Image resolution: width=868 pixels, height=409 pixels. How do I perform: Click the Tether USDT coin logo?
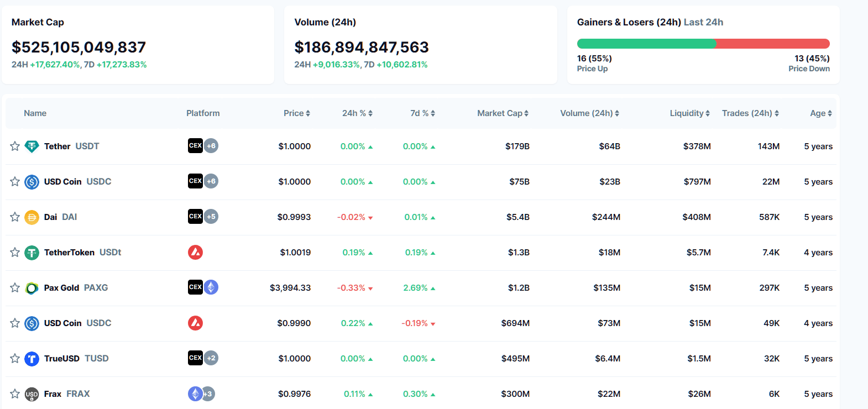pyautogui.click(x=32, y=146)
